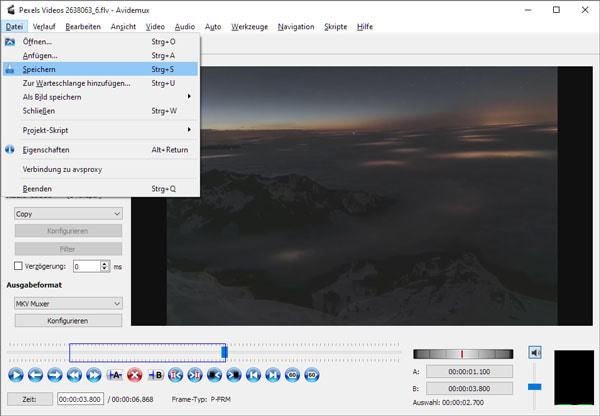Jump to the first frame

pos(254,374)
